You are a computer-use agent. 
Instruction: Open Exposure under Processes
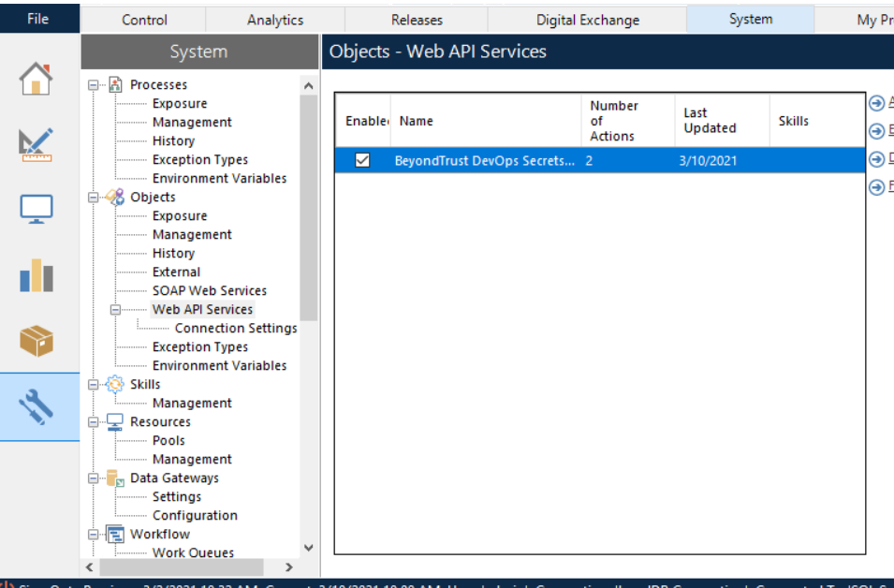(x=180, y=103)
